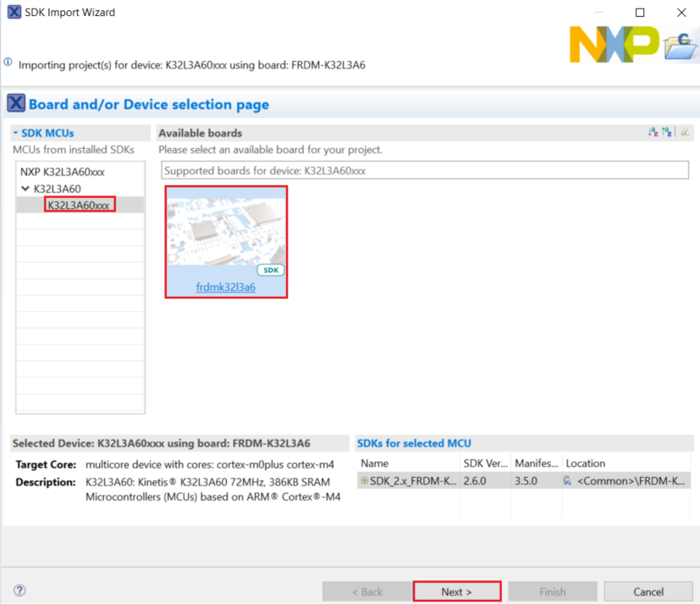This screenshot has width=700, height=604.
Task: Close the SDK Import Wizard window
Action: pyautogui.click(x=681, y=13)
